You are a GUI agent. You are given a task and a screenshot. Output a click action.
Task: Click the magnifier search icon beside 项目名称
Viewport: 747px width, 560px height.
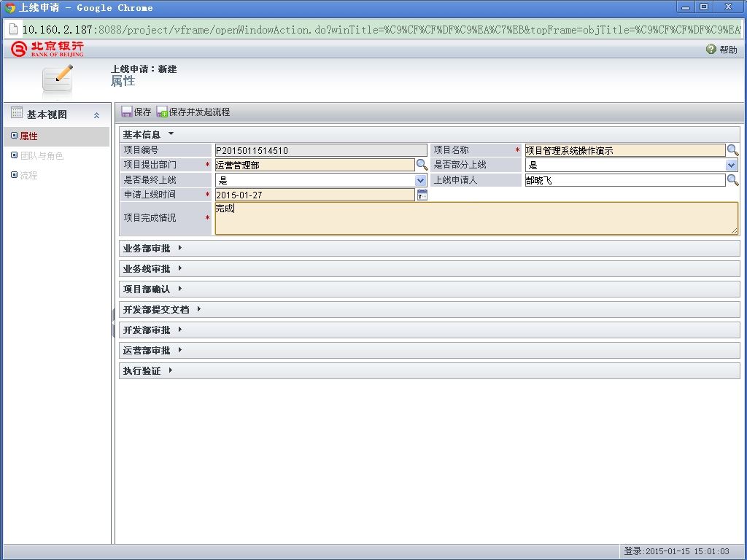[x=732, y=150]
